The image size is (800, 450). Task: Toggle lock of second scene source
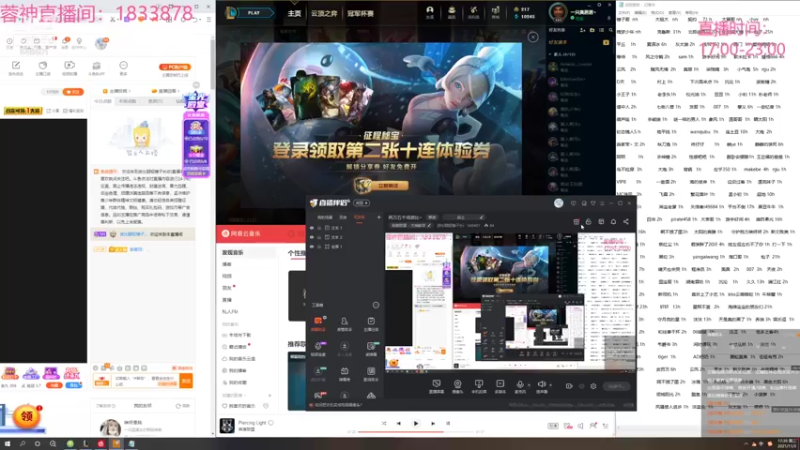319,237
